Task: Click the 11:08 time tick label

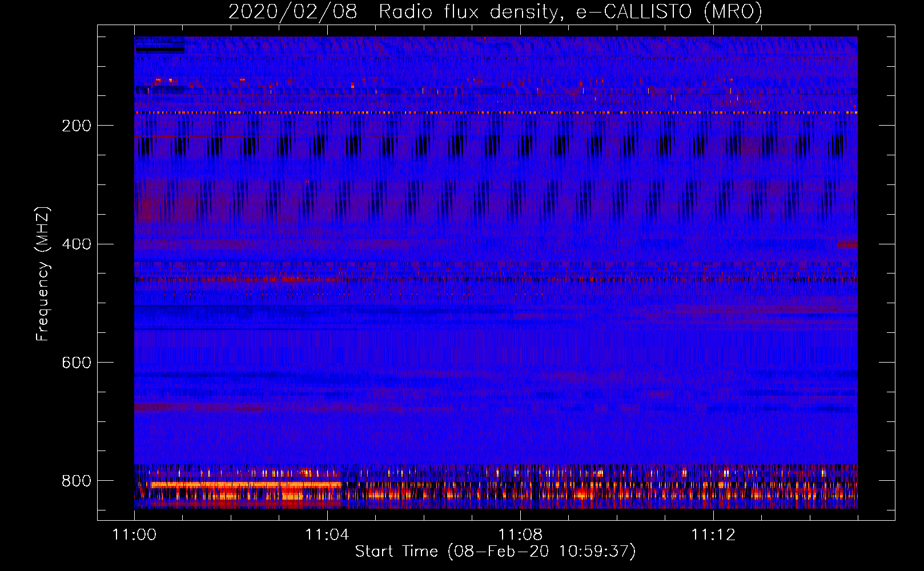Action: point(520,535)
